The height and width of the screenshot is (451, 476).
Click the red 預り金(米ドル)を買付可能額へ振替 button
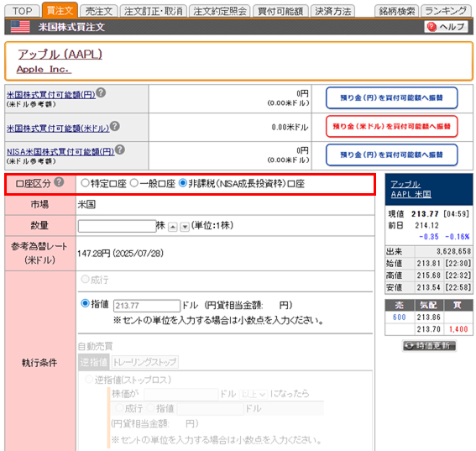point(391,126)
